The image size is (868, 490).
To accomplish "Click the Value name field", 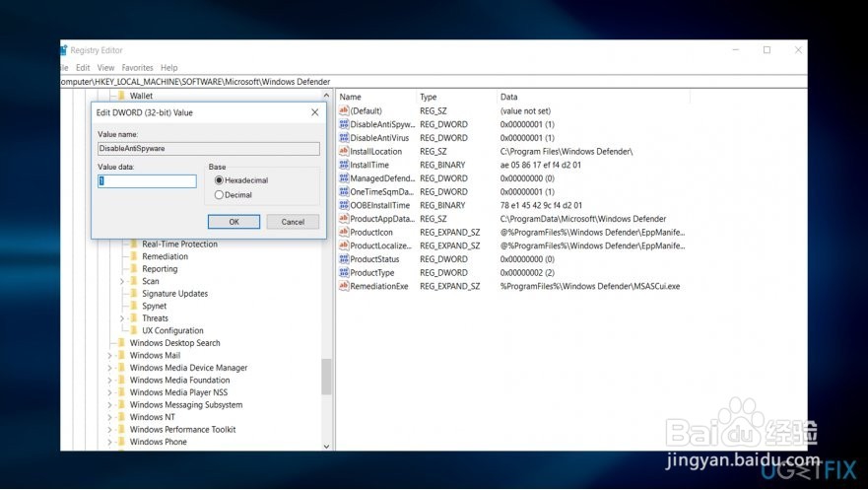I will 209,149.
